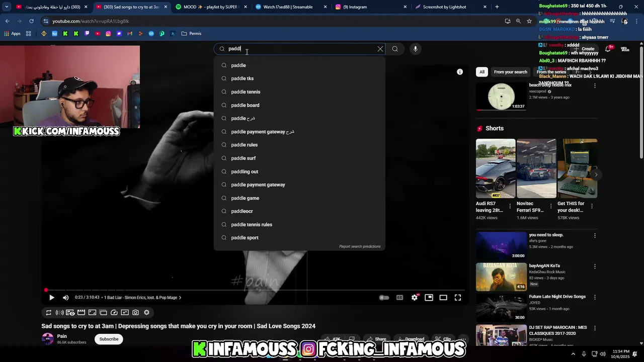This screenshot has height=362, width=644.
Task: Reload the page with the refresh icon
Action: pyautogui.click(x=31, y=21)
